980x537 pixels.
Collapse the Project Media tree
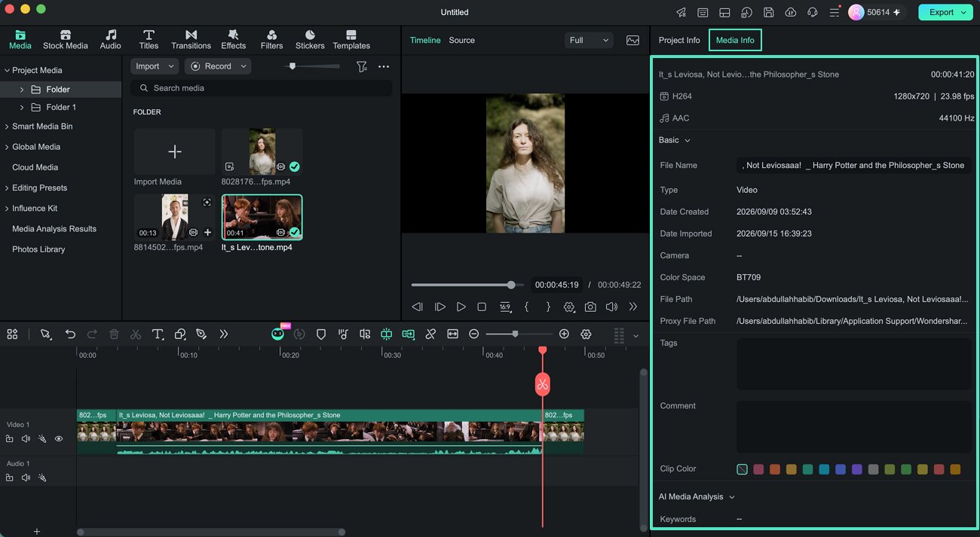tap(7, 70)
